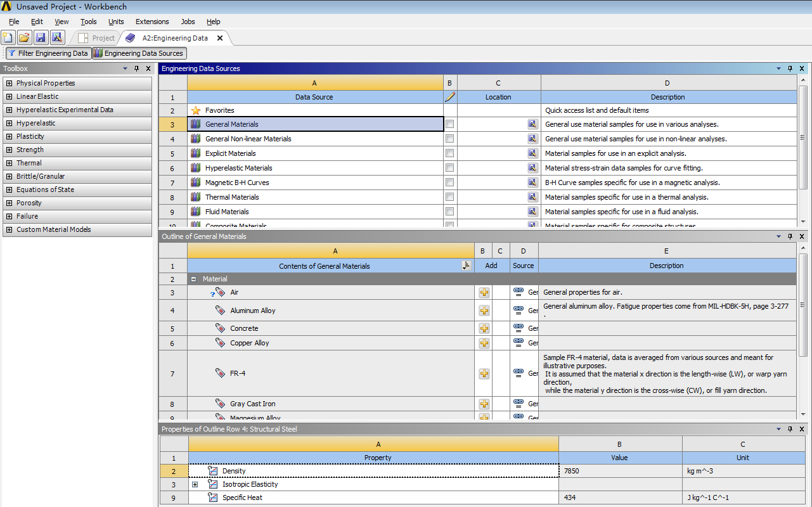The width and height of the screenshot is (812, 507).
Task: Click the Open project folder icon
Action: pyautogui.click(x=24, y=38)
